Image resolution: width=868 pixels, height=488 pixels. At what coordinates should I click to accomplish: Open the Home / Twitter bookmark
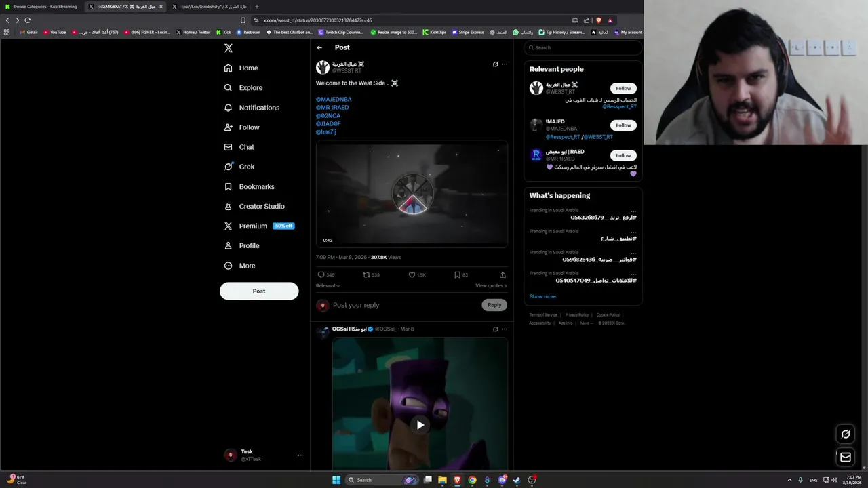[193, 32]
